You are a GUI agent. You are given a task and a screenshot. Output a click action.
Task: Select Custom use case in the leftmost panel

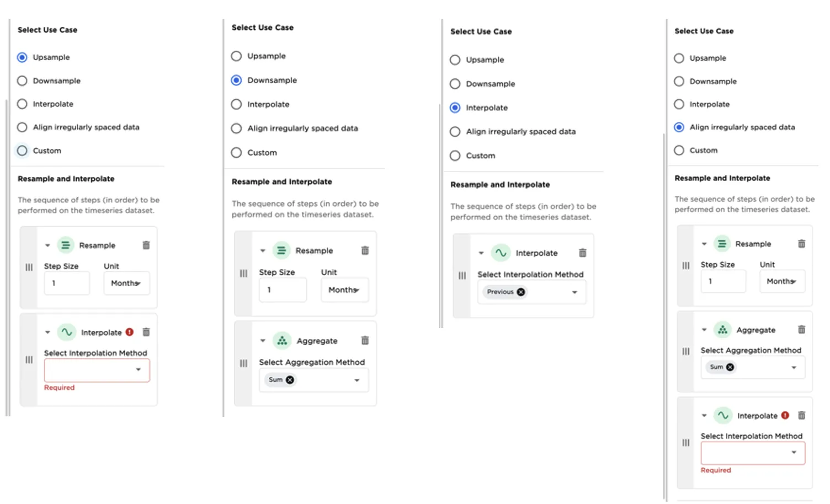[22, 151]
